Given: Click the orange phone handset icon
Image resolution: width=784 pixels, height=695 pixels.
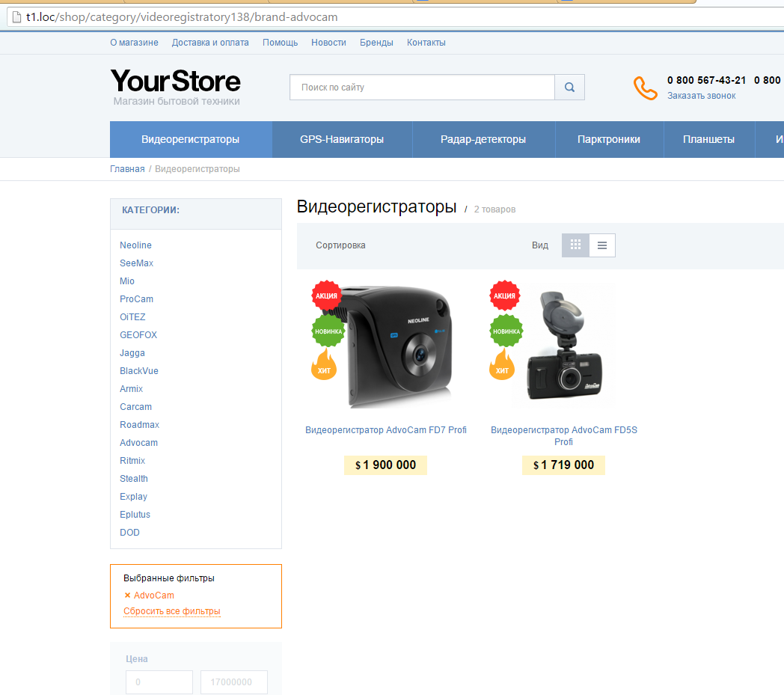Looking at the screenshot, I should 645,88.
